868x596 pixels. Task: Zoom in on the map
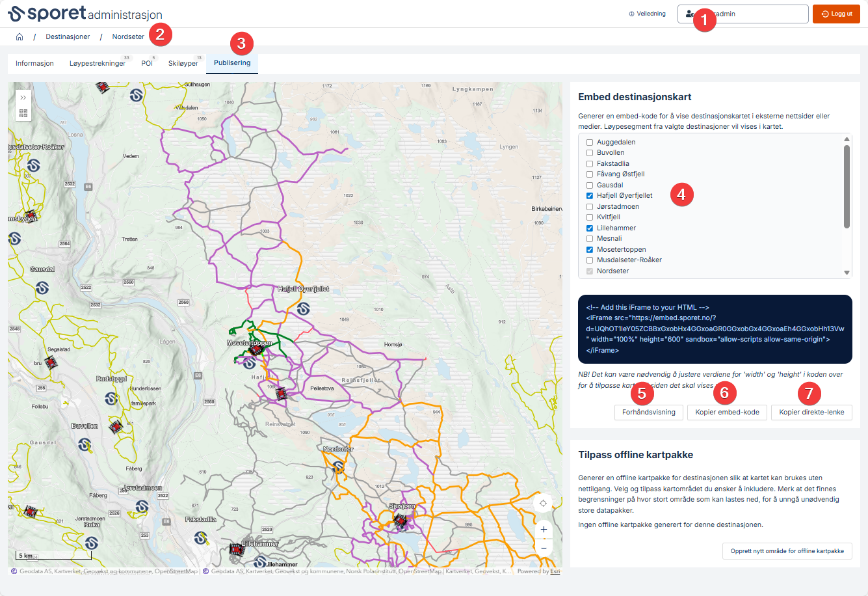pos(544,530)
